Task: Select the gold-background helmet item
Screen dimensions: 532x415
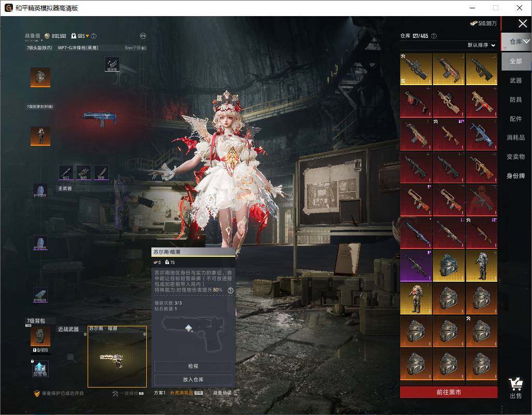Action: [449, 266]
